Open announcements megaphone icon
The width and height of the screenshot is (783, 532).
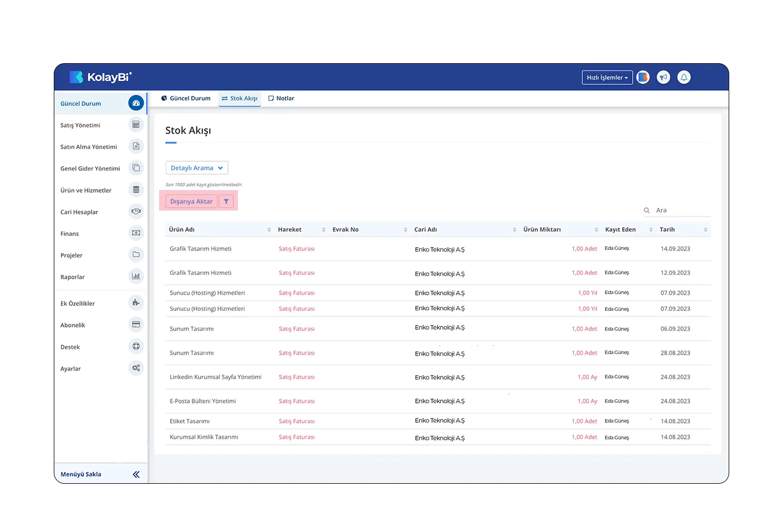[x=663, y=78]
